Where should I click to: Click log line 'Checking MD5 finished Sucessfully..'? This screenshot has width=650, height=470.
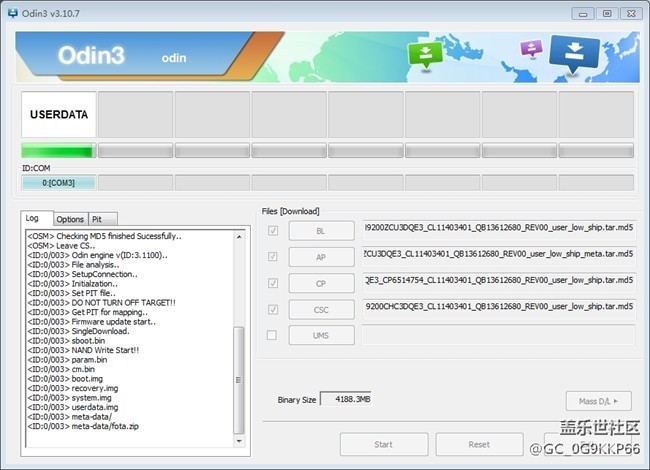point(104,236)
